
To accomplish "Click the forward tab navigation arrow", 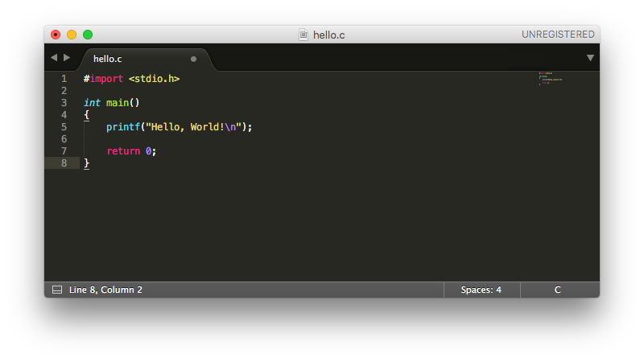I will click(67, 58).
